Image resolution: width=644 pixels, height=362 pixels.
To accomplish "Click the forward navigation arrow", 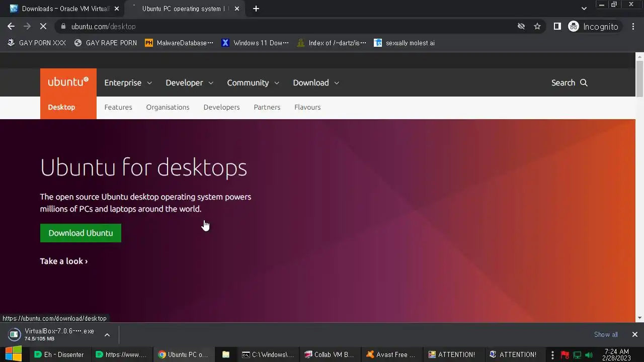I will pos(27,26).
